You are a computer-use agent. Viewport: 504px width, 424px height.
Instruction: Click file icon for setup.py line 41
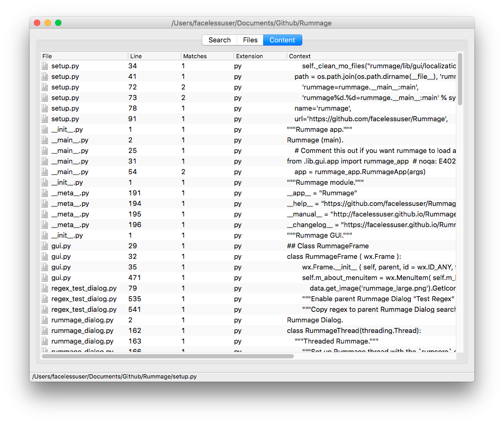coord(44,77)
